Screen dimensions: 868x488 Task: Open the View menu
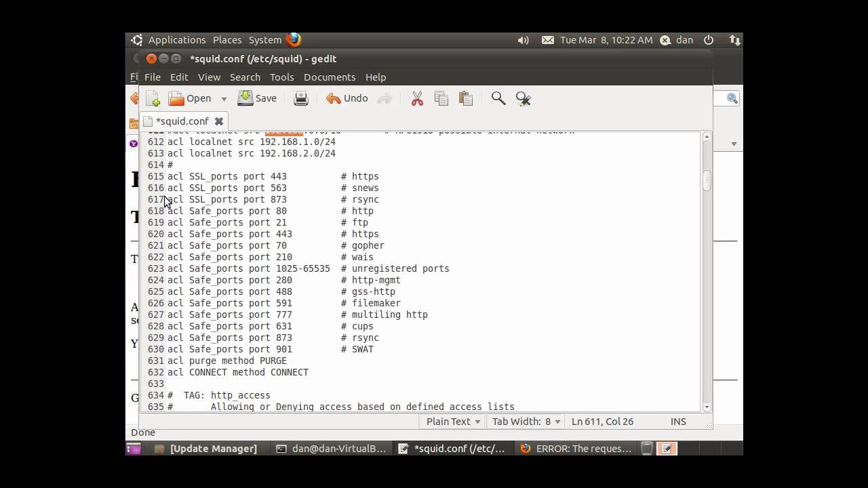(x=209, y=77)
